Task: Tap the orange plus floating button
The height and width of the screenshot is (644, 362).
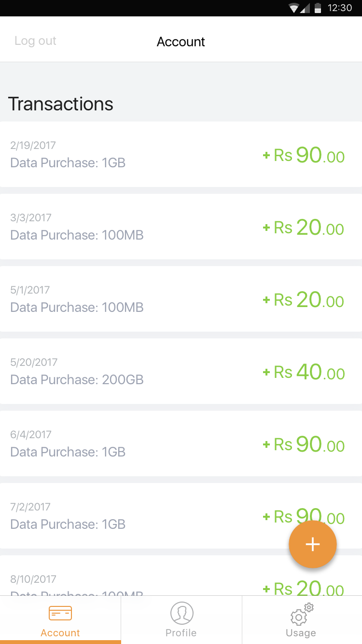Action: tap(312, 544)
